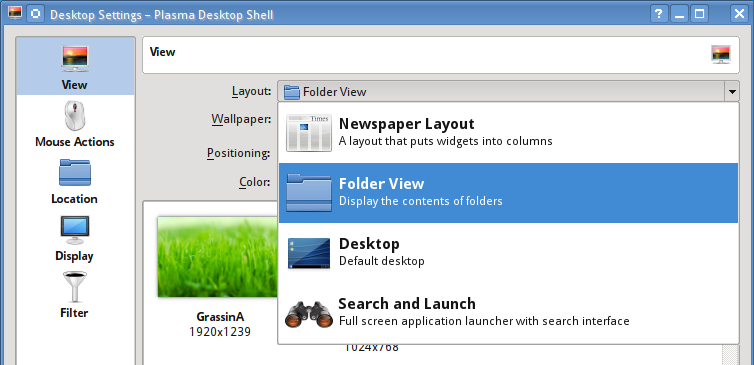Select Desktop default desktop option
754x365 pixels.
(508, 253)
